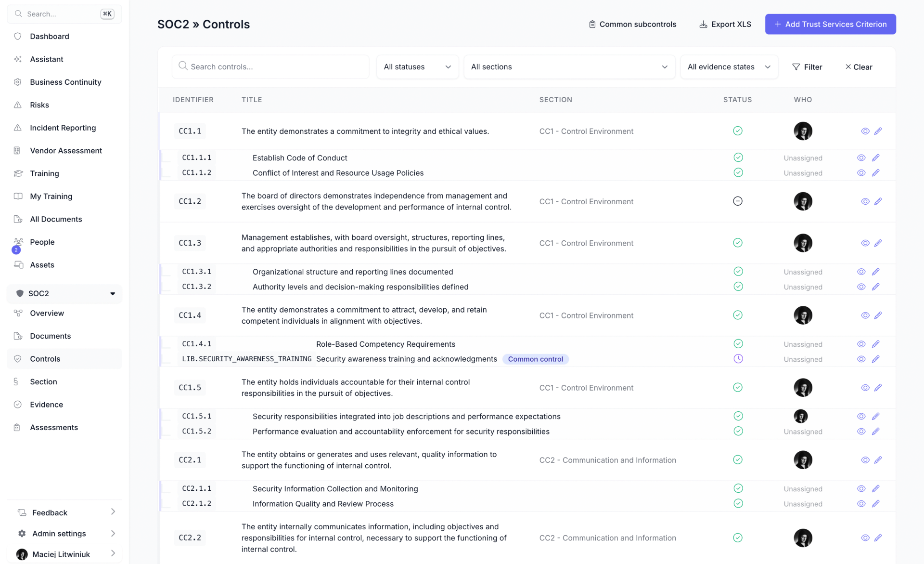Click the eye icon for CC1.4.1
924x564 pixels.
tap(861, 344)
